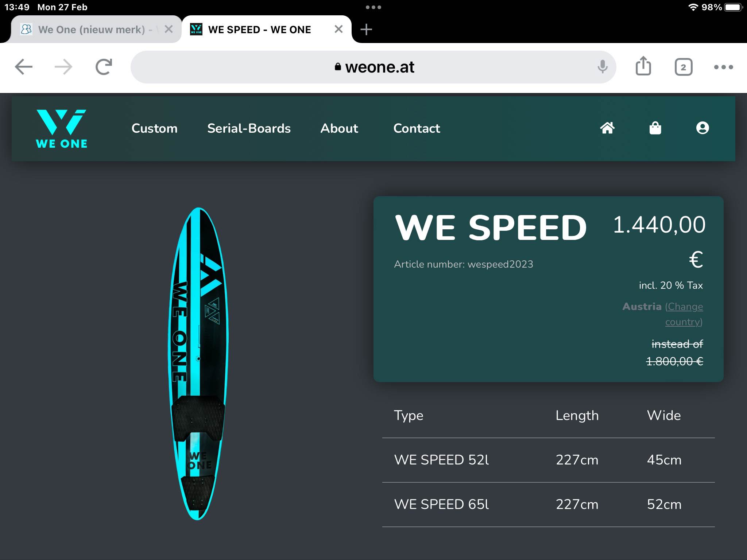
Task: Go to the home icon in the site header
Action: pyautogui.click(x=607, y=128)
